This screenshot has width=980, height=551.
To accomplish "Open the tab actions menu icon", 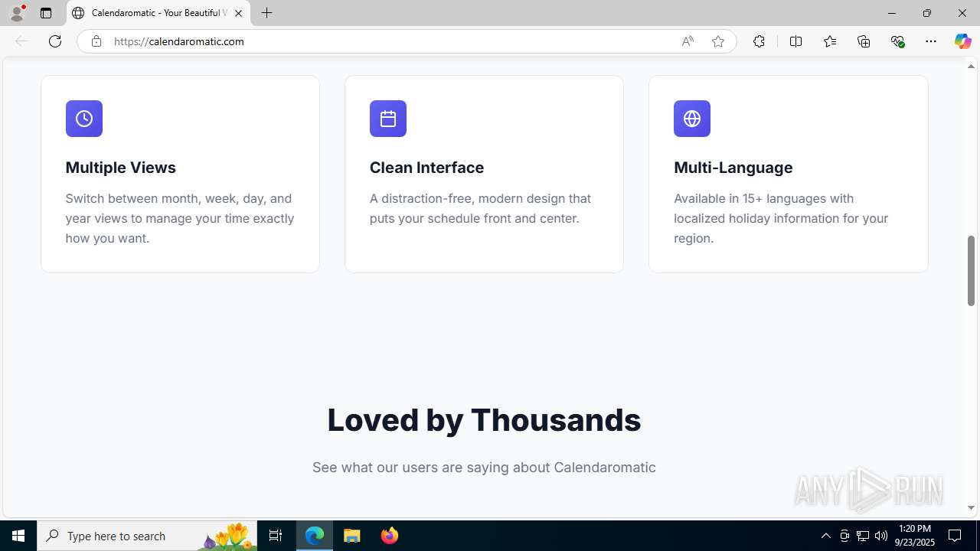I will pyautogui.click(x=46, y=13).
